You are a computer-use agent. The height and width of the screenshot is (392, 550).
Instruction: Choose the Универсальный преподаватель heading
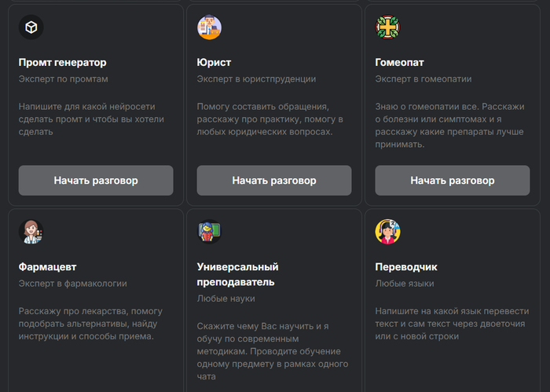tap(237, 274)
